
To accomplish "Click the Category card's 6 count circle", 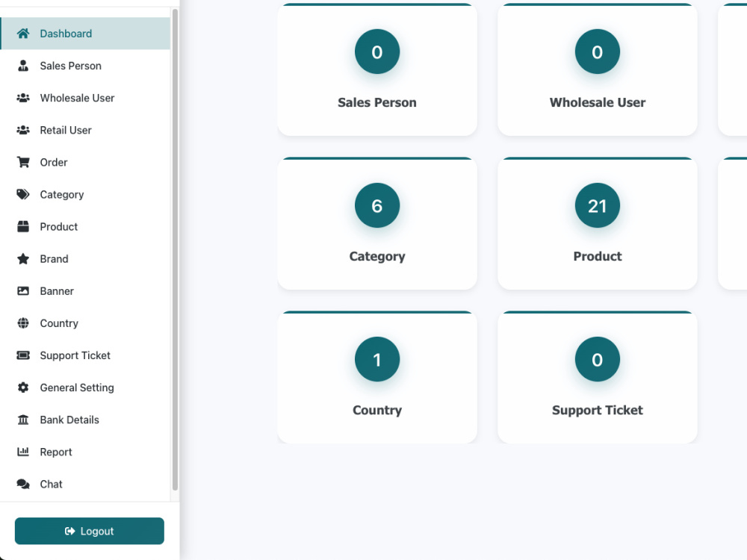I will point(376,205).
